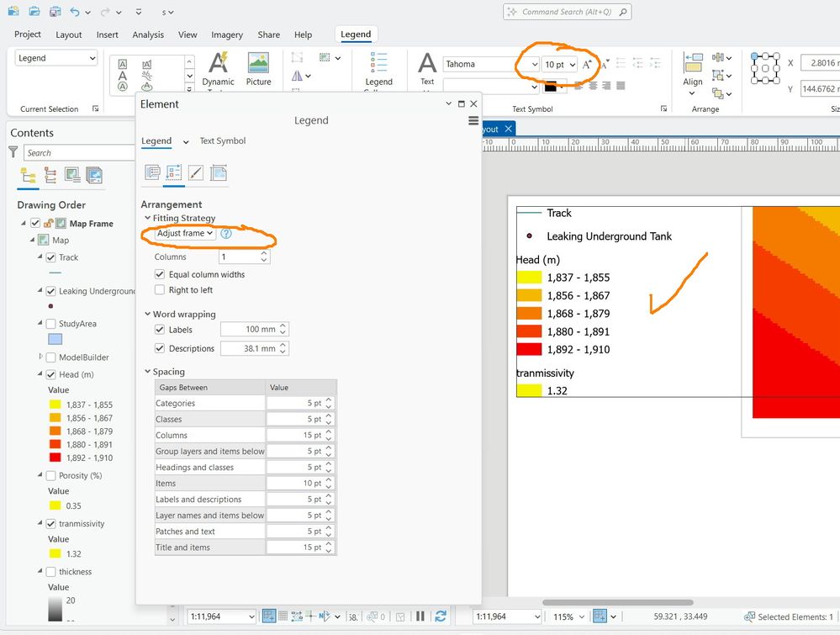This screenshot has width=840, height=635.
Task: Switch Contents to List By Drawing Order
Action: pos(27,175)
